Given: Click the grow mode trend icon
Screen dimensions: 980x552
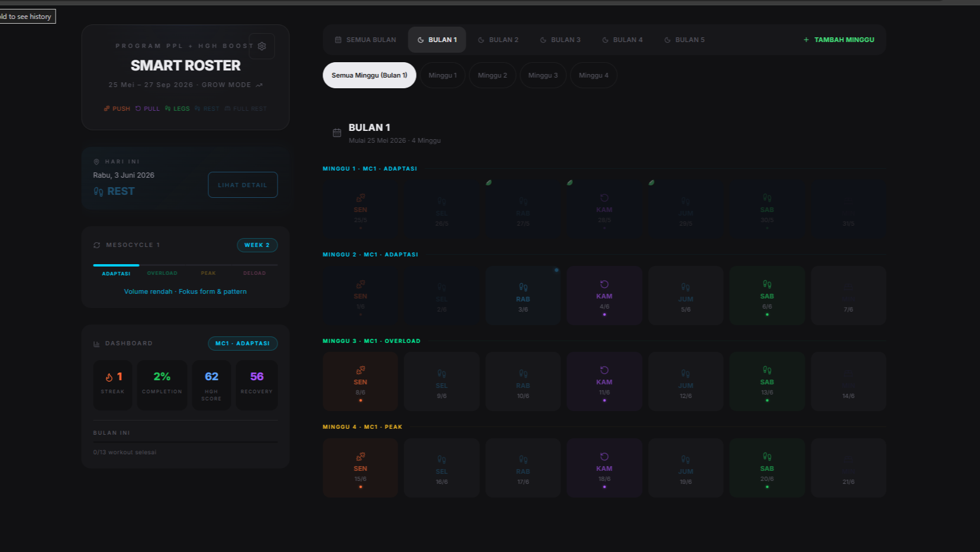Looking at the screenshot, I should pyautogui.click(x=259, y=85).
